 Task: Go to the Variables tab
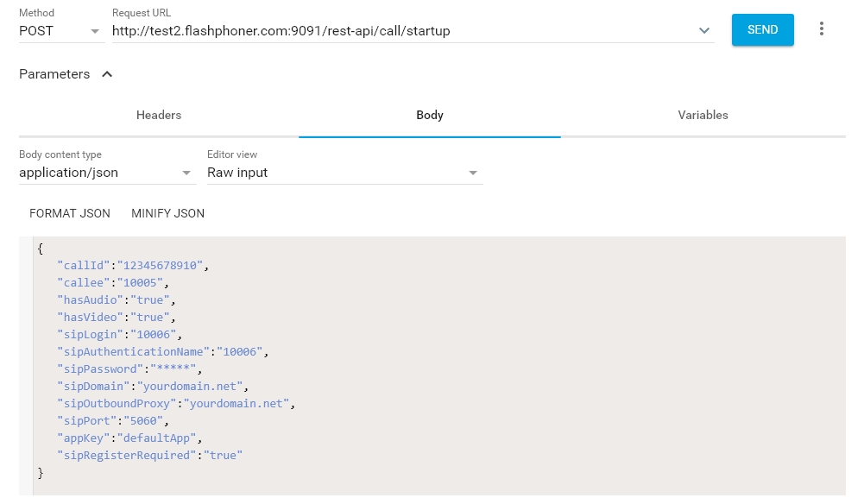(x=703, y=116)
